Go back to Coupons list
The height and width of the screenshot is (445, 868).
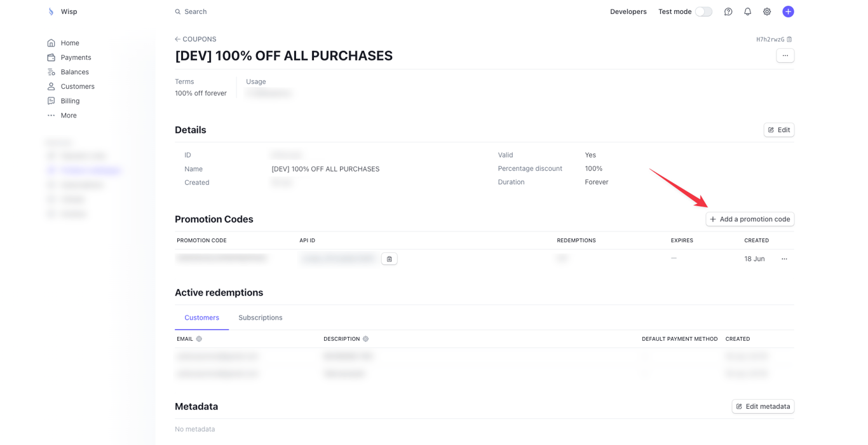pyautogui.click(x=196, y=39)
